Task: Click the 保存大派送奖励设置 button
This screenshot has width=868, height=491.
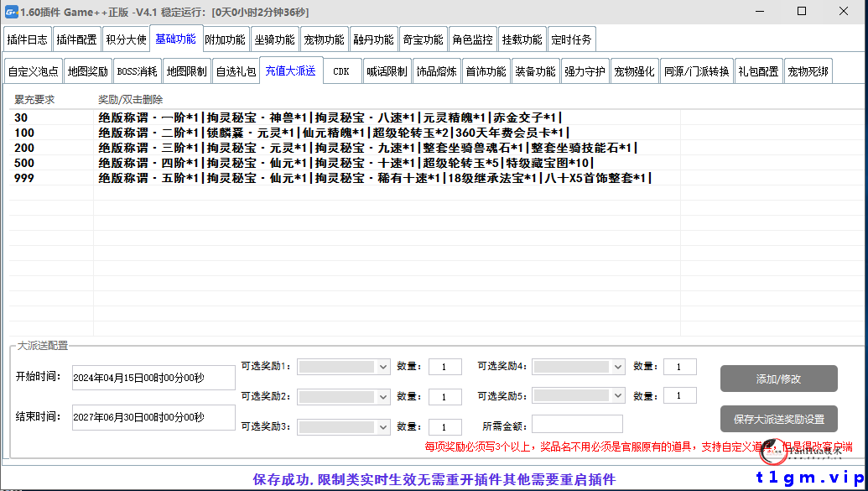Action: (x=778, y=419)
